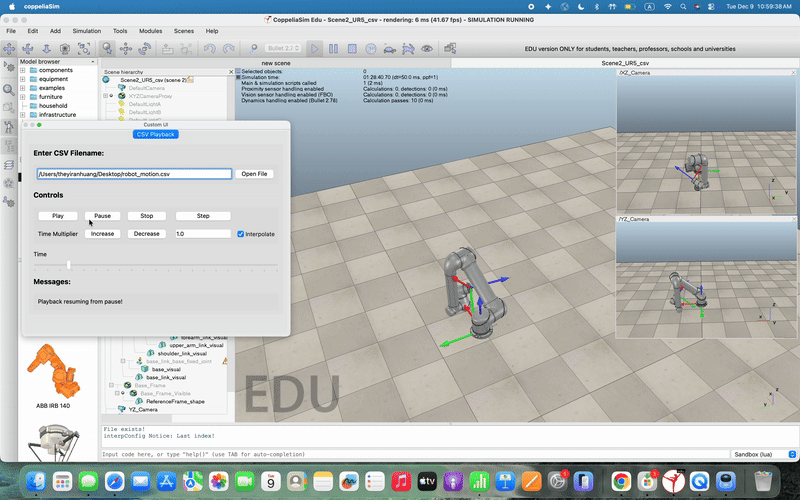800x500 pixels.
Task: Expand the XYZCameraProxy tree node
Action: [x=106, y=96]
